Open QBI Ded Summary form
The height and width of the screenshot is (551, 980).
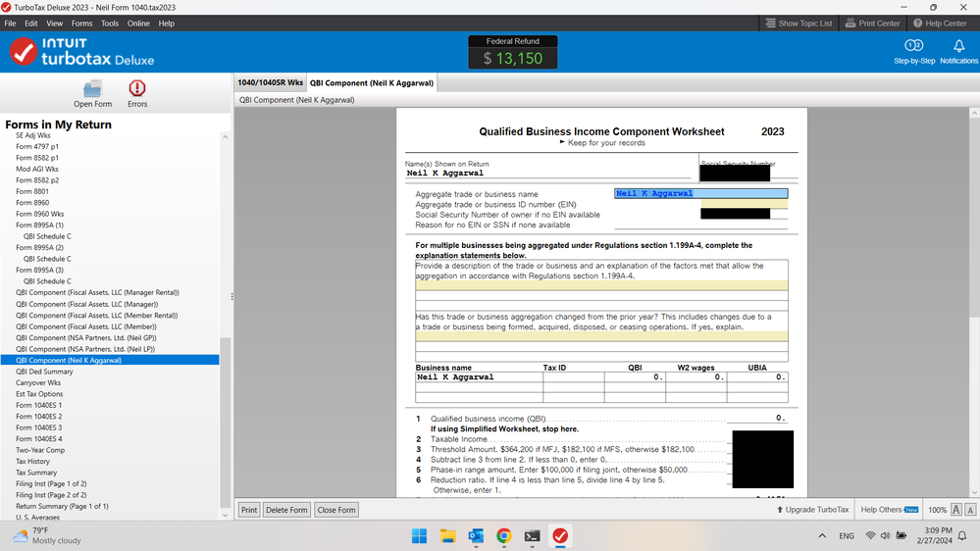[44, 372]
